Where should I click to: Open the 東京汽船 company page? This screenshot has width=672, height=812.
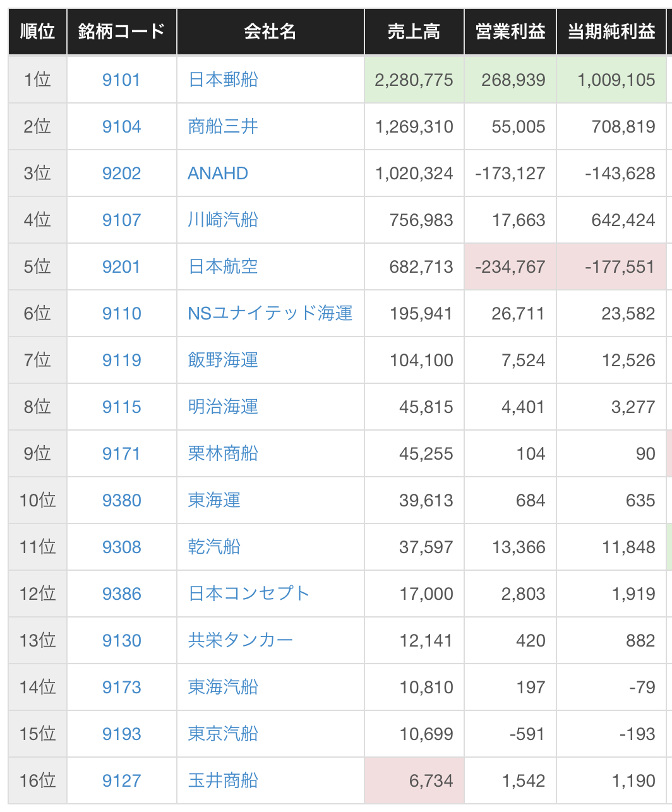223,734
